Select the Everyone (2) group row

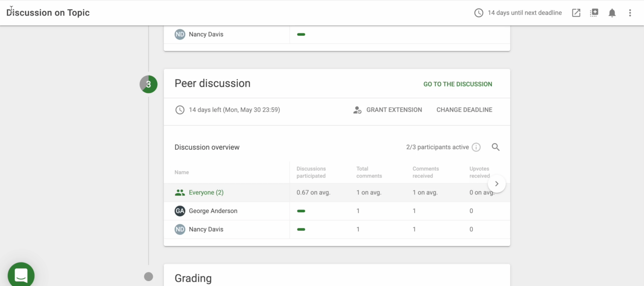[206, 192]
